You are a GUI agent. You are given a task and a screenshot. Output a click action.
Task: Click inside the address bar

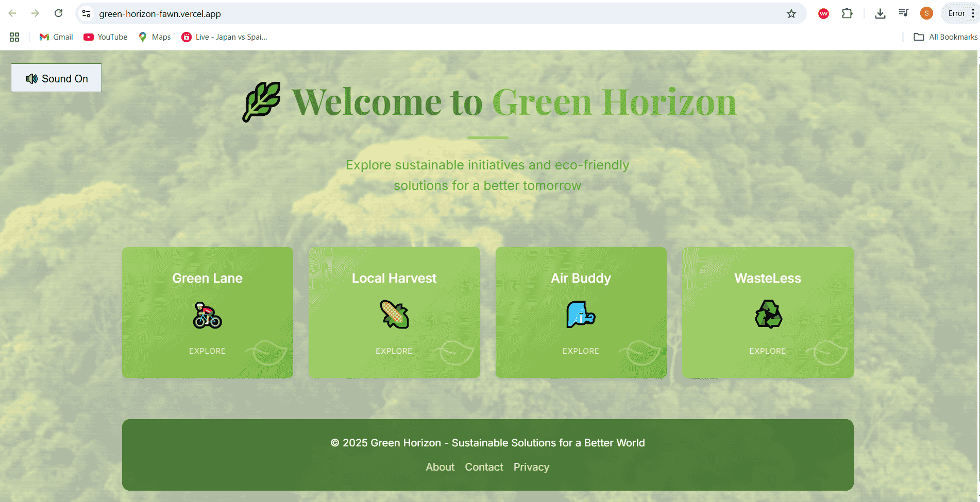tap(361, 13)
